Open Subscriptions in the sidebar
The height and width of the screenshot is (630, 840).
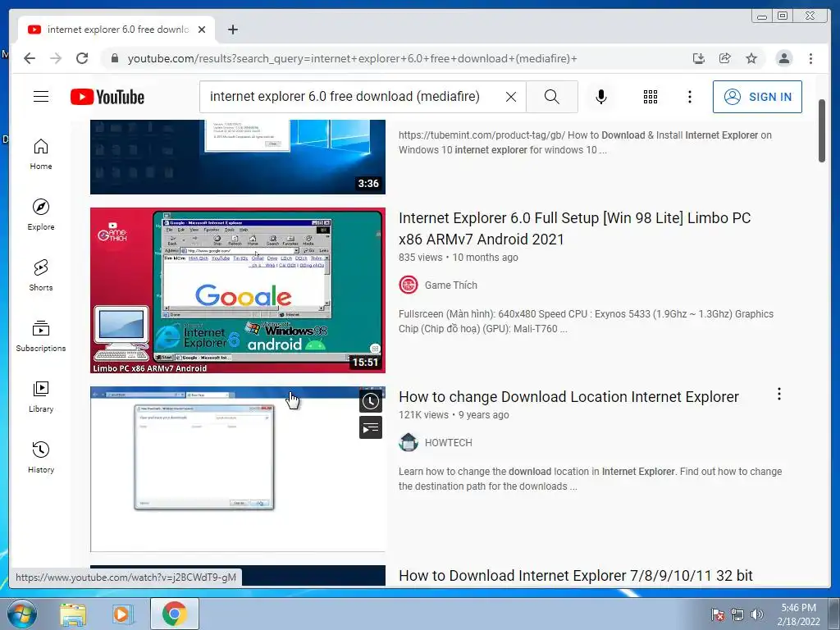click(x=41, y=336)
